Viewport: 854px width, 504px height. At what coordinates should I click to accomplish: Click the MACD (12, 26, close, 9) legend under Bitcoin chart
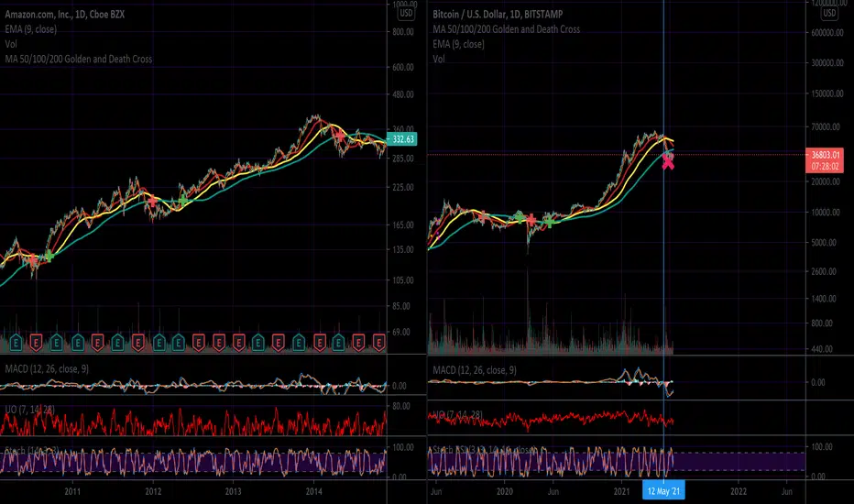(475, 370)
